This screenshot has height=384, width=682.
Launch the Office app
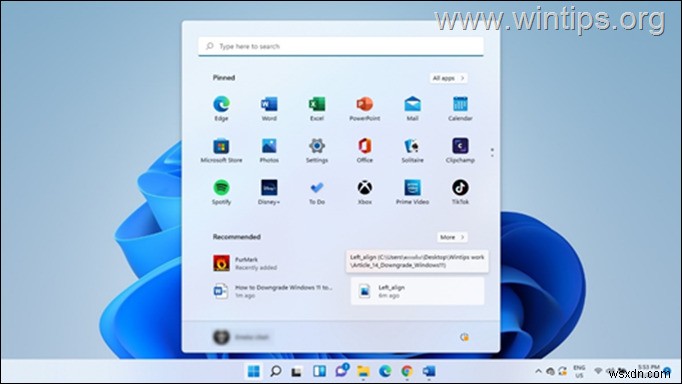pos(364,150)
